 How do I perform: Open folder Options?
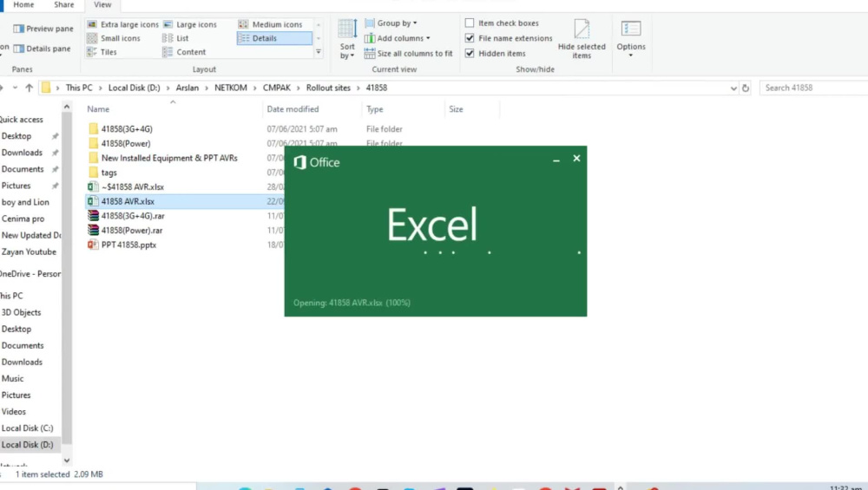(x=630, y=39)
